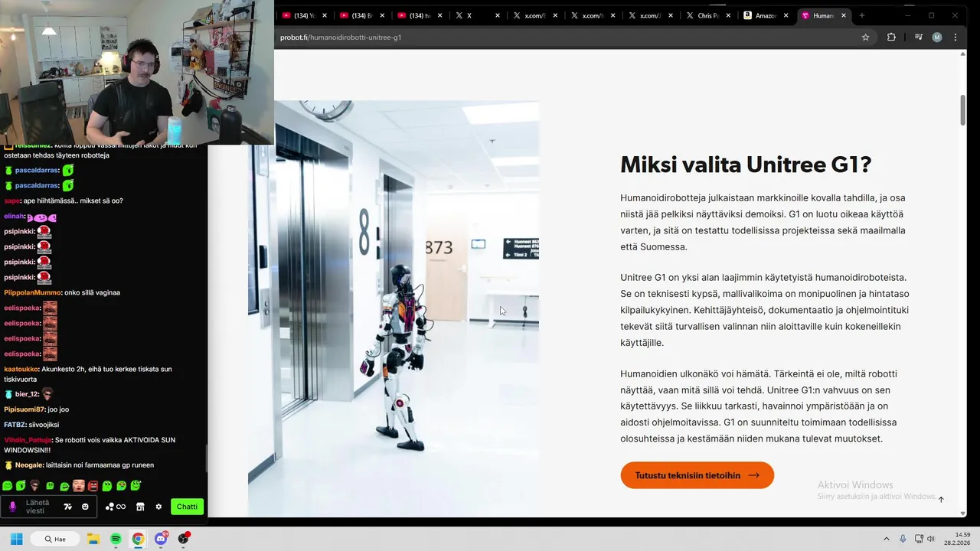Open the volume speaker tray icon
Image resolution: width=980 pixels, height=551 pixels.
pos(931,539)
